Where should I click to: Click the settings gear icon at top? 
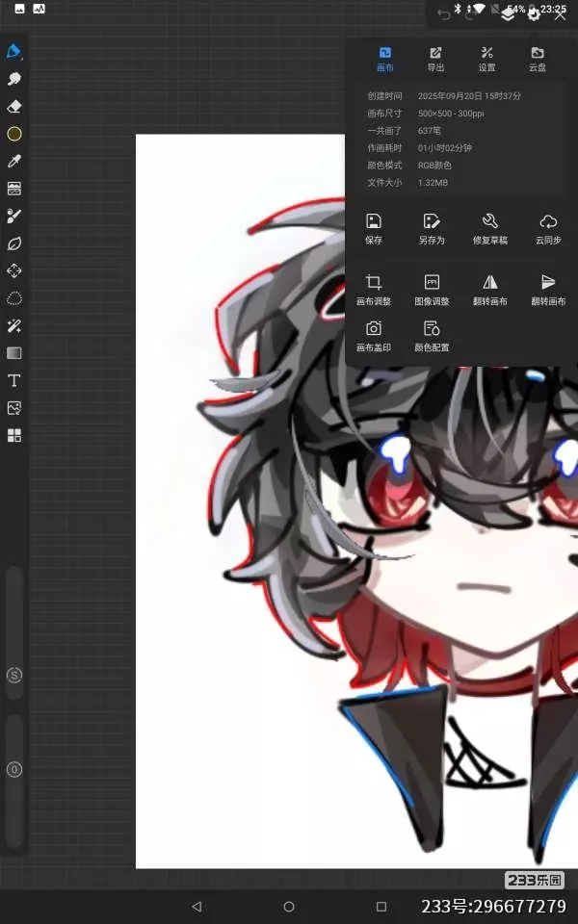534,15
